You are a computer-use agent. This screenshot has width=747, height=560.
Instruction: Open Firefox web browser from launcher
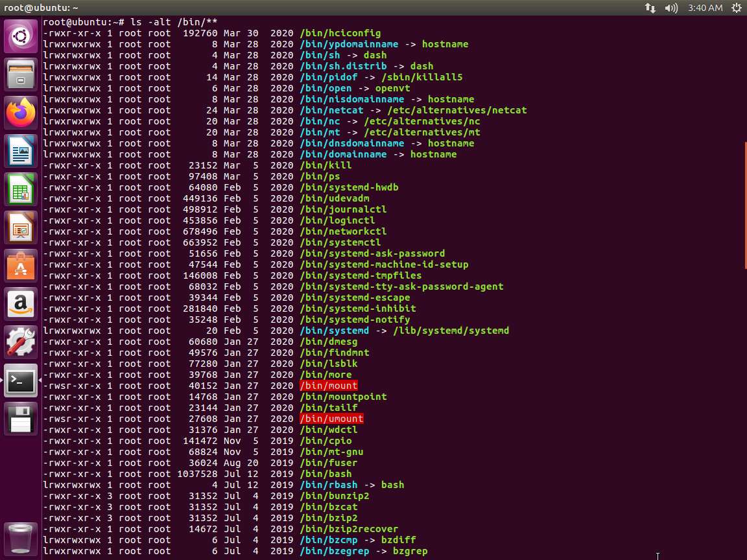pos(21,113)
